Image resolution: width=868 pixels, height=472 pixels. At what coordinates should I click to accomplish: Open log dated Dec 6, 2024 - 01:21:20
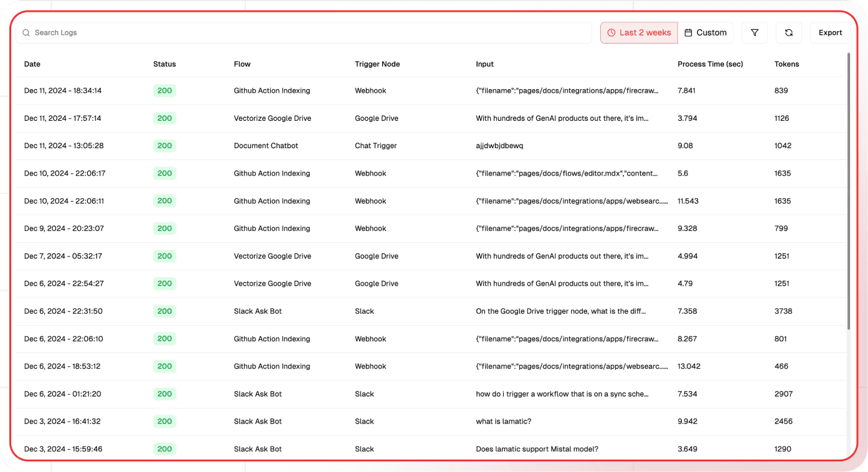point(431,394)
